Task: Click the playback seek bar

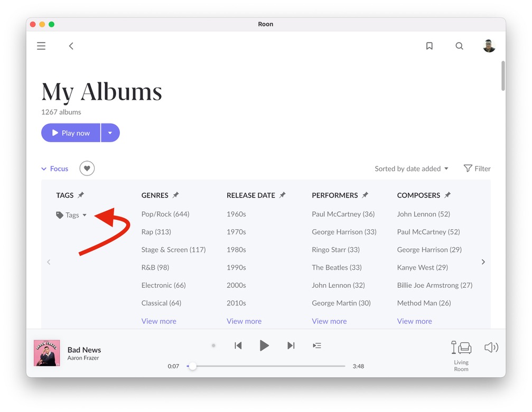Action: coord(266,366)
